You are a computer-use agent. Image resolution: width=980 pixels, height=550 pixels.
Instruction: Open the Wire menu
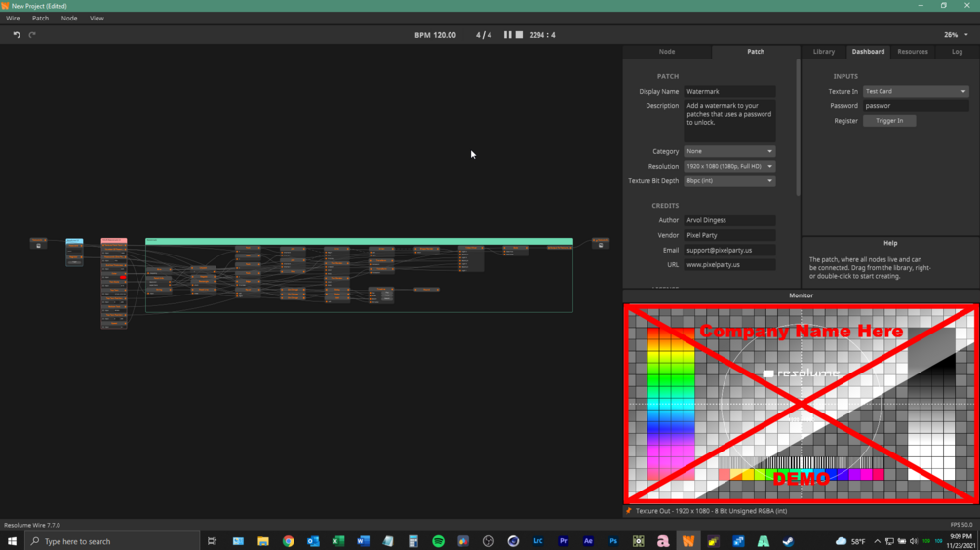coord(13,19)
